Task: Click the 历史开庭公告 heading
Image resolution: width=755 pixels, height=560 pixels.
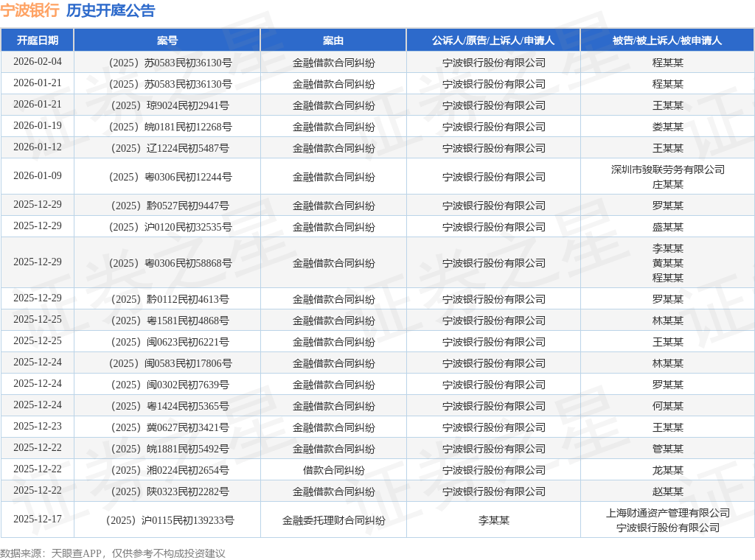Action: coord(111,10)
